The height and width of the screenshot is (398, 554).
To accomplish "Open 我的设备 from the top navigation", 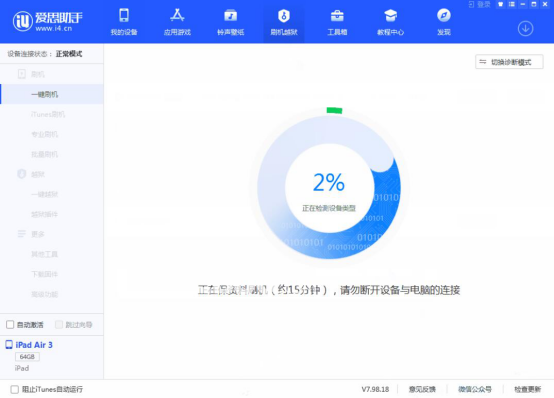I will coord(124,22).
